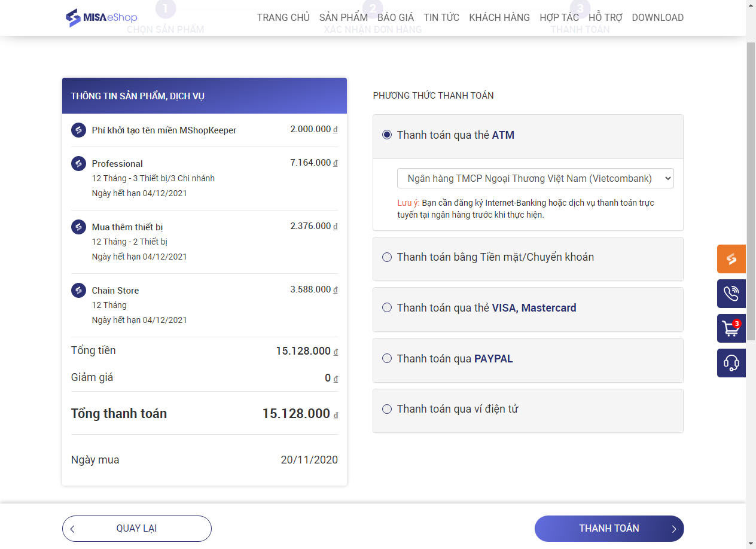
Task: Go to the BÁO GIÁ menu item
Action: [395, 18]
